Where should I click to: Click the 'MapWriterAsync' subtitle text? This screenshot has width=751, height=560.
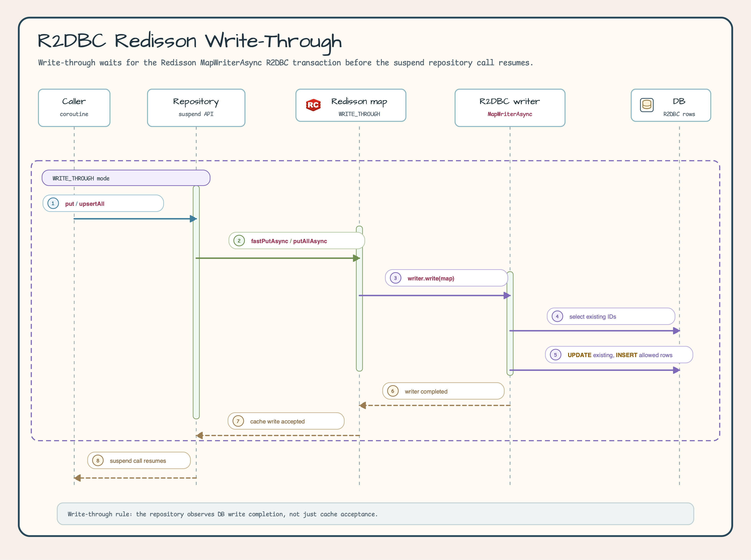pyautogui.click(x=510, y=114)
